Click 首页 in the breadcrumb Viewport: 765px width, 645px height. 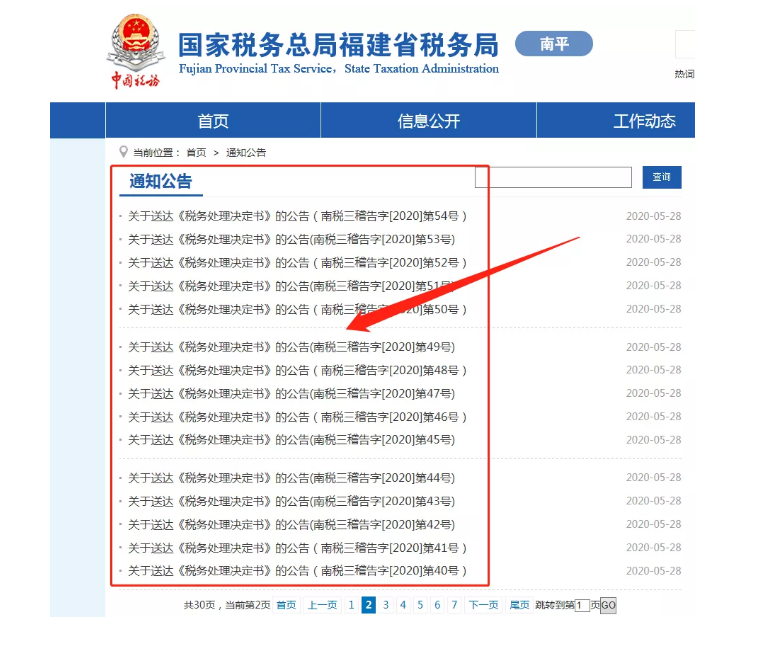tap(197, 153)
